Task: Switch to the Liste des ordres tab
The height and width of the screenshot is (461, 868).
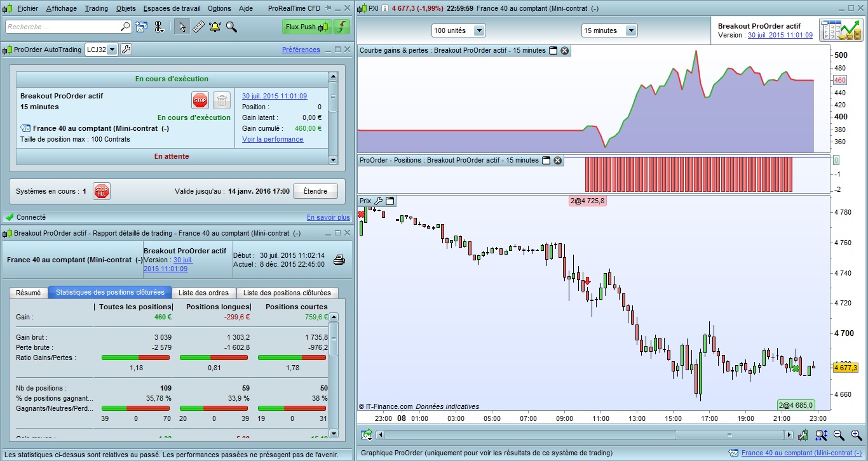Action: coord(204,293)
